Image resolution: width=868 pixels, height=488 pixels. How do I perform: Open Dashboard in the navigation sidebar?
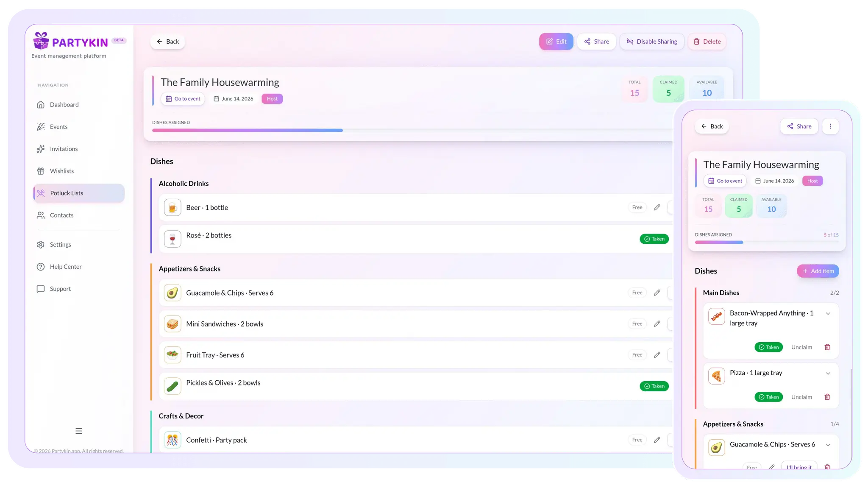tap(78, 105)
